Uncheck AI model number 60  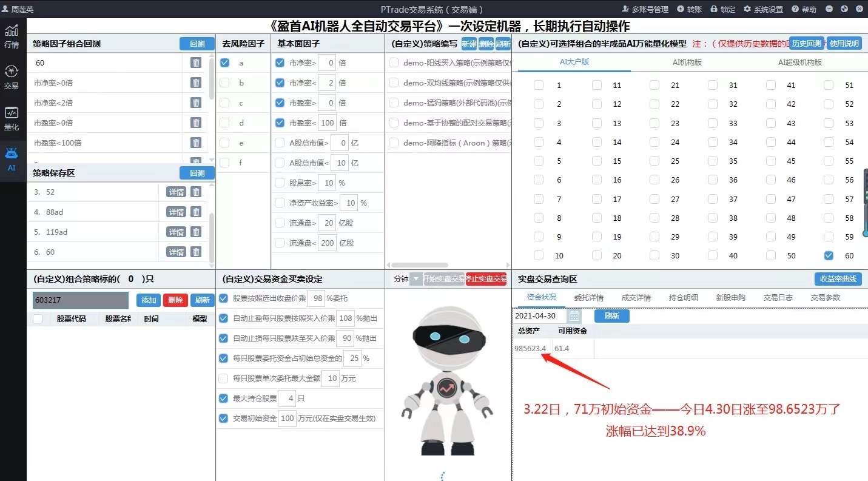(829, 255)
